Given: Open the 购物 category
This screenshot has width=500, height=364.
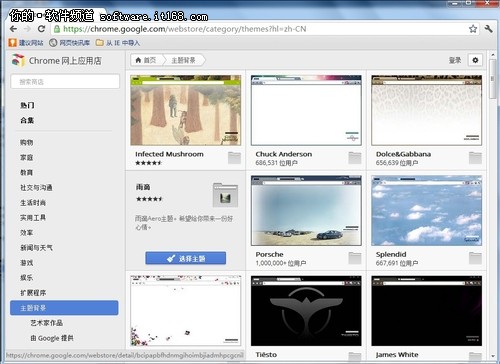Looking at the screenshot, I should pos(27,142).
